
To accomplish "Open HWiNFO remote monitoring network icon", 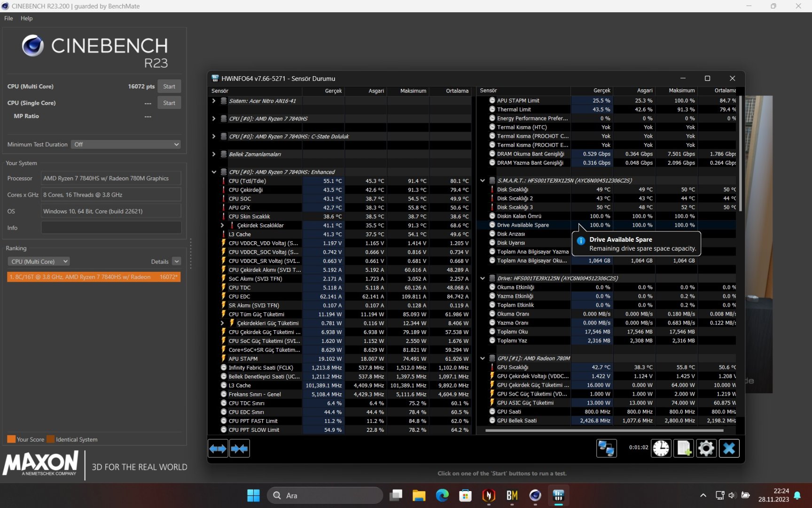I will point(606,448).
